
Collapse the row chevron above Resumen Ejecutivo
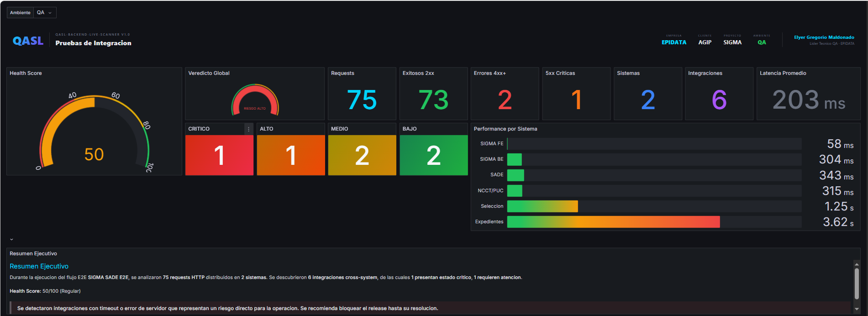(x=11, y=239)
